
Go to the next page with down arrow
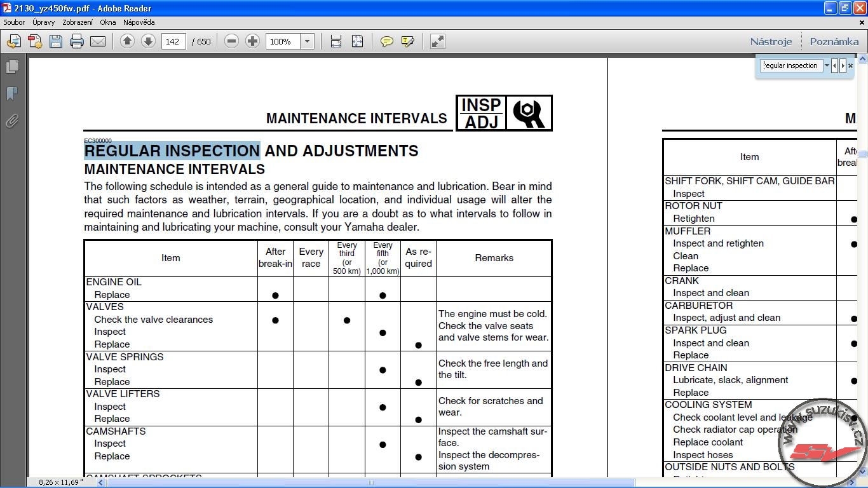[148, 41]
